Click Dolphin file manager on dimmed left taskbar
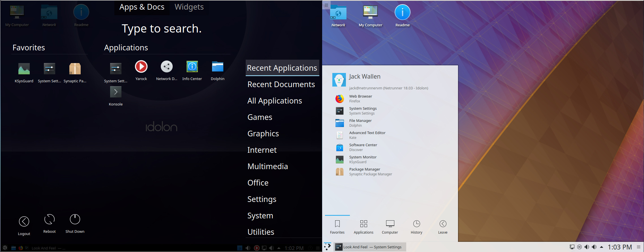This screenshot has height=252, width=644. tap(13, 248)
